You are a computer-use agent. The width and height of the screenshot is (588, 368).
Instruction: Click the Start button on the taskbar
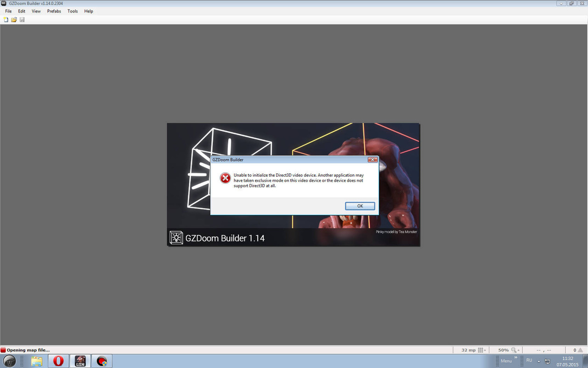tap(10, 361)
